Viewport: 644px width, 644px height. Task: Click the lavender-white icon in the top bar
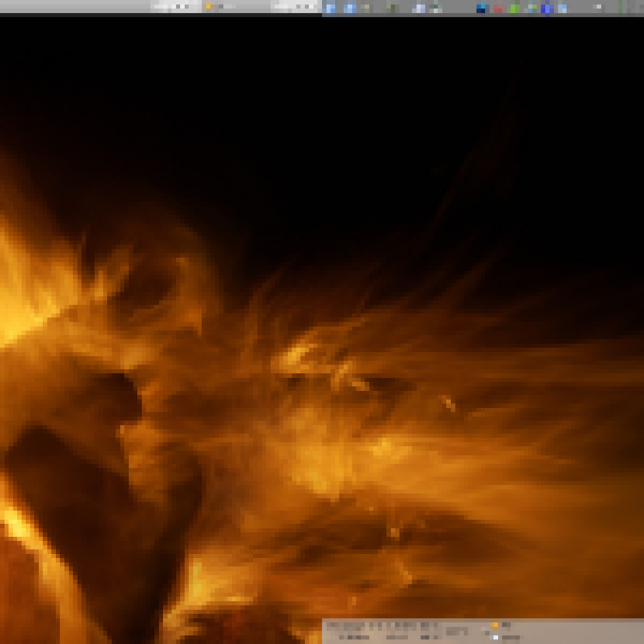pyautogui.click(x=419, y=8)
